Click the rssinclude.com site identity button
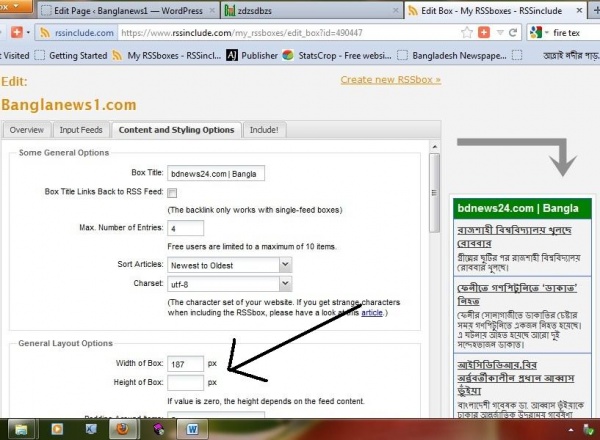Screen dimensions: 600x440 (x=77, y=33)
